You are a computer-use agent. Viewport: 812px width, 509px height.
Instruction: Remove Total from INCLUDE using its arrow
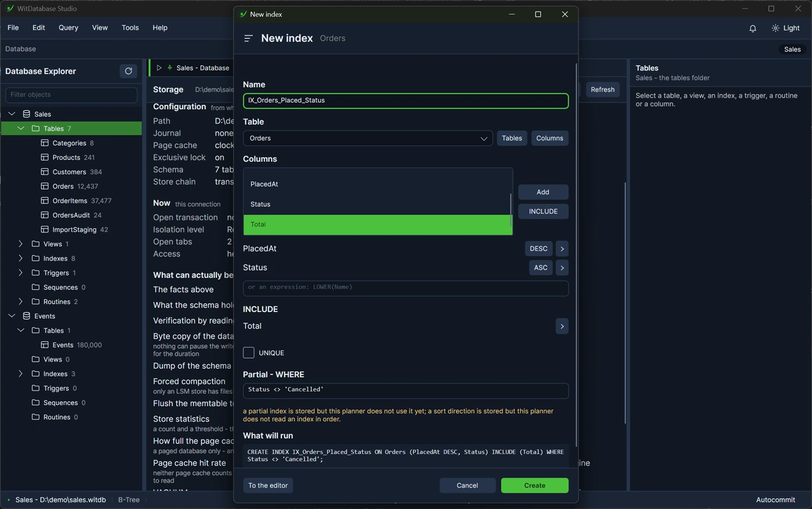(x=562, y=326)
